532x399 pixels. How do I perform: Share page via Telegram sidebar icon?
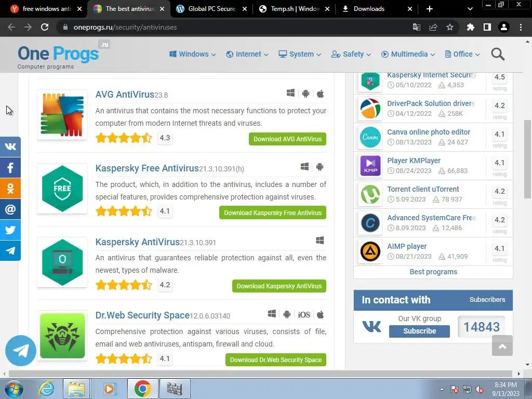[10, 251]
